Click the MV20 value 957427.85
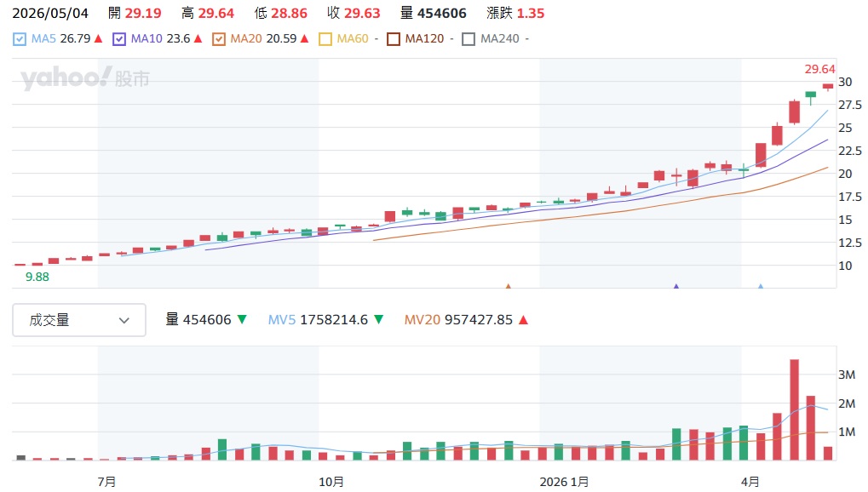This screenshot has width=868, height=492. pos(478,320)
